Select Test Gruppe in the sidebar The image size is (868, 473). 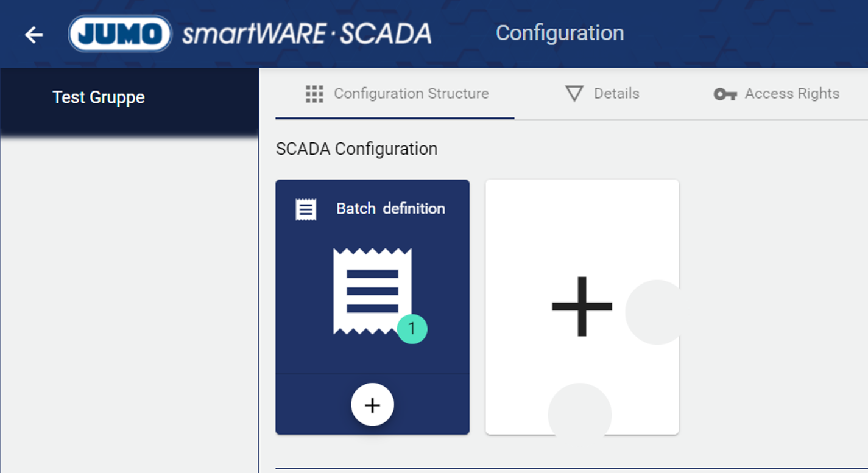click(99, 97)
